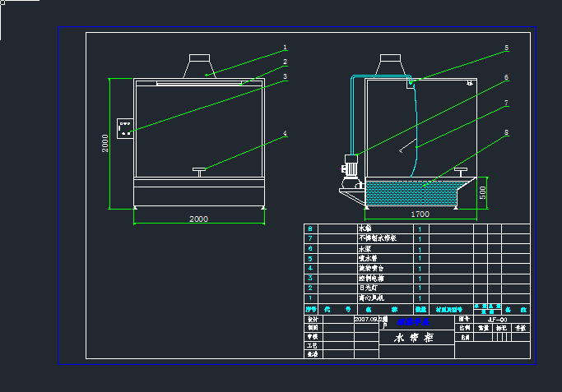This screenshot has width=562, height=392.
Task: Select callout number 1 on the front view
Action: 285,48
